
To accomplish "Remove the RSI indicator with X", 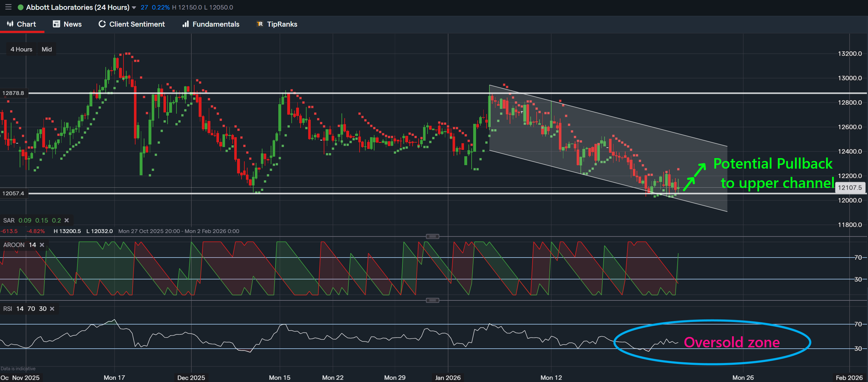I will coord(52,309).
